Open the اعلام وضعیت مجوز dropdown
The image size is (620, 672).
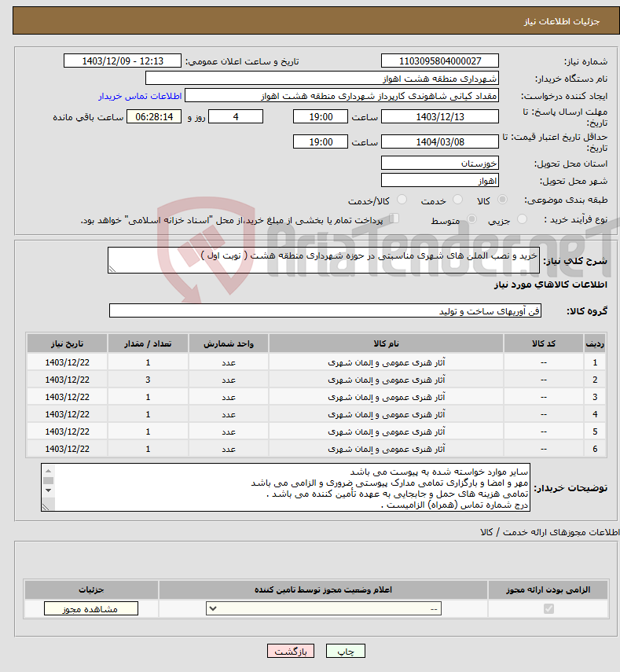point(324,608)
